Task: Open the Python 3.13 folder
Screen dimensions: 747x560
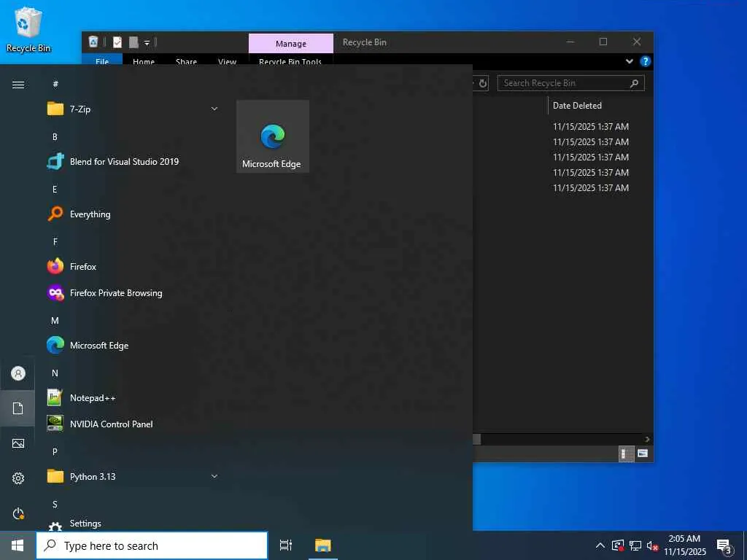Action: [133, 477]
